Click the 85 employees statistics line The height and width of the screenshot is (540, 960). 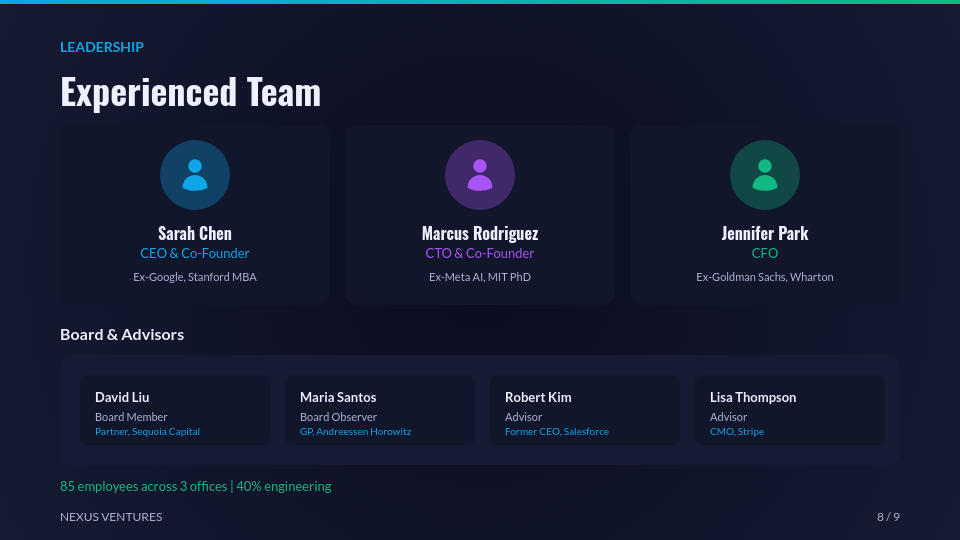195,487
